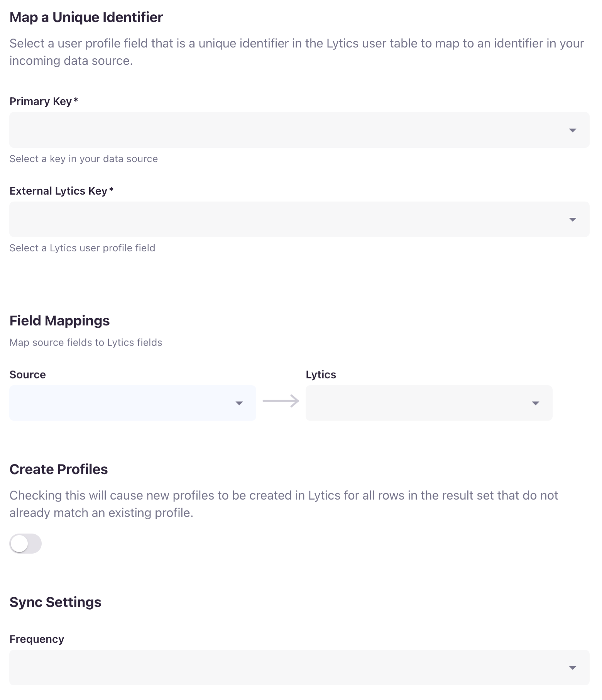This screenshot has width=602, height=700.
Task: Expand the Source field mapping dropdown
Action: click(x=123, y=403)
